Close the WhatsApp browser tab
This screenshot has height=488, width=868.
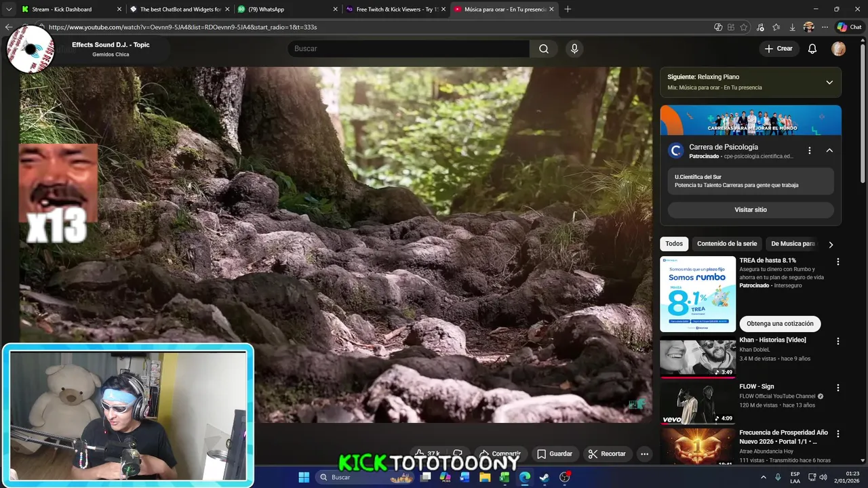coord(335,9)
